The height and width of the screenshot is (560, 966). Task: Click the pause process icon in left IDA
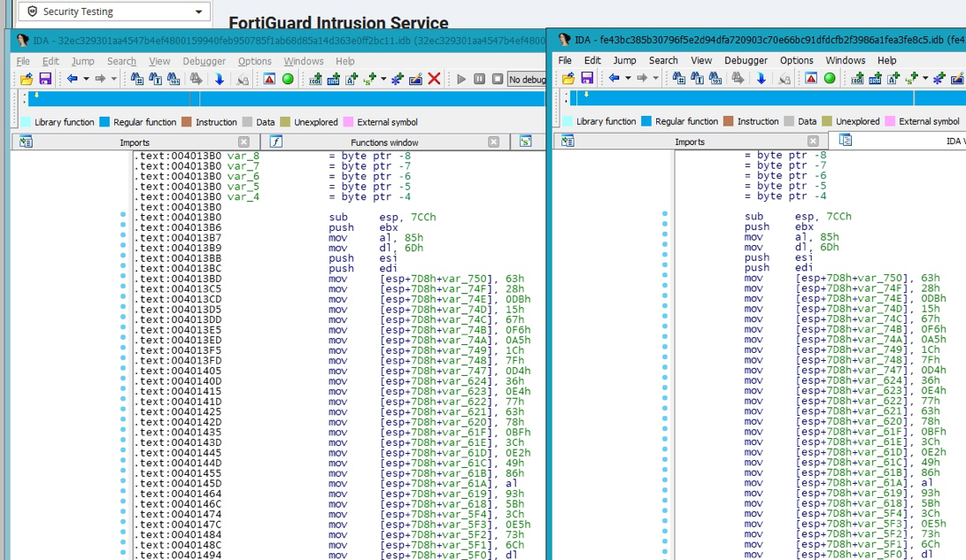pos(479,79)
